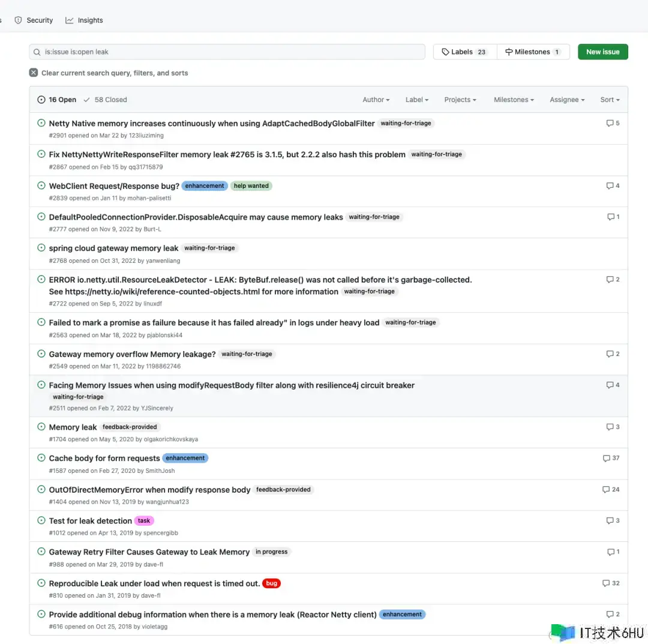The width and height of the screenshot is (648, 644).
Task: Click comment icon on OutOfDirectMemoryError issue
Action: 606,490
